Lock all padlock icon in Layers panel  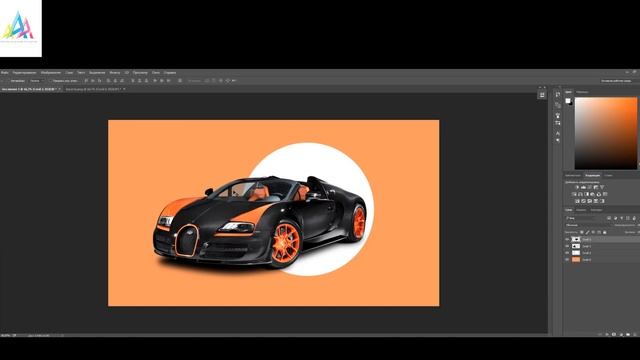coord(605,232)
